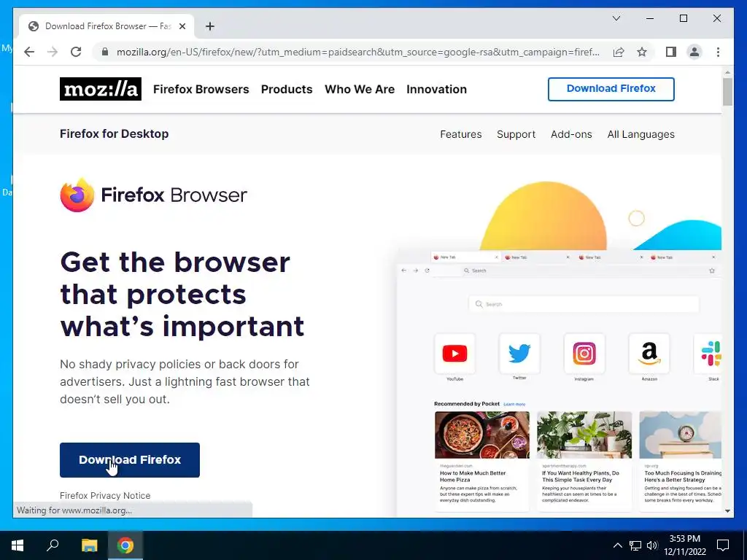Viewport: 747px width, 560px height.
Task: Open the Innovation menu
Action: [x=436, y=89]
